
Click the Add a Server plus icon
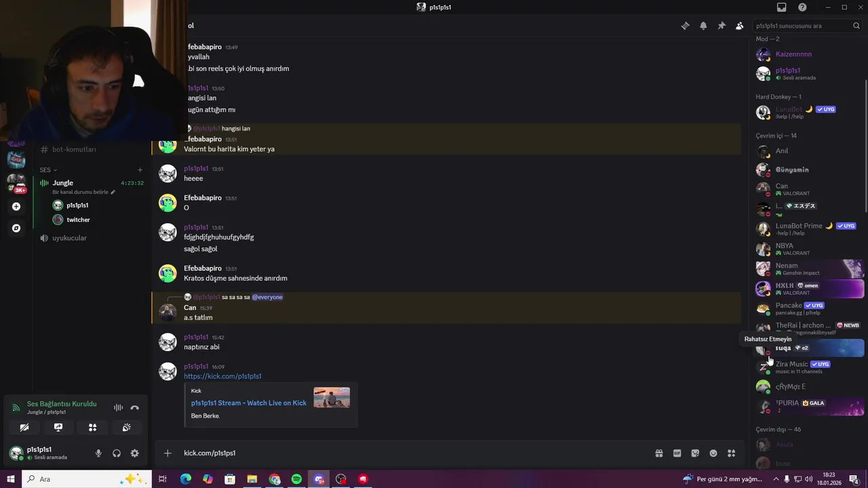16,207
